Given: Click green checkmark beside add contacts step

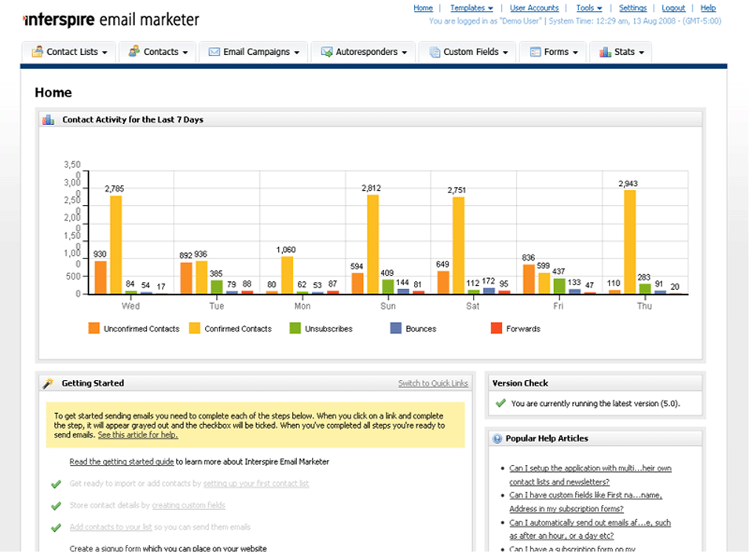Looking at the screenshot, I should [56, 528].
